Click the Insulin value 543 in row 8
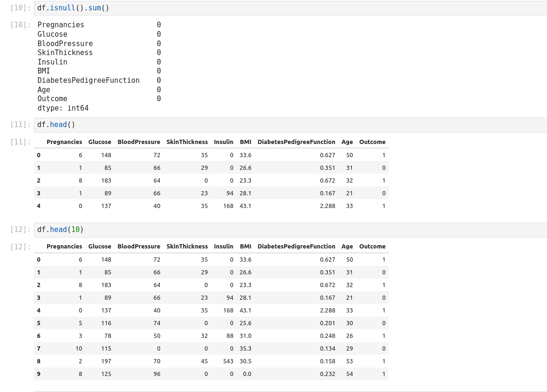Screen dimensions: 547x392 (x=228, y=361)
